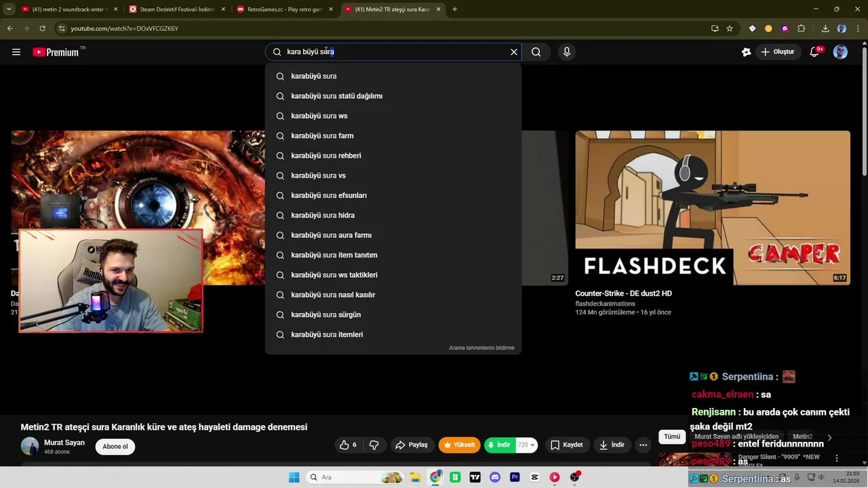Open Chrome downloads tray icon
This screenshot has width=868, height=488.
[x=825, y=28]
